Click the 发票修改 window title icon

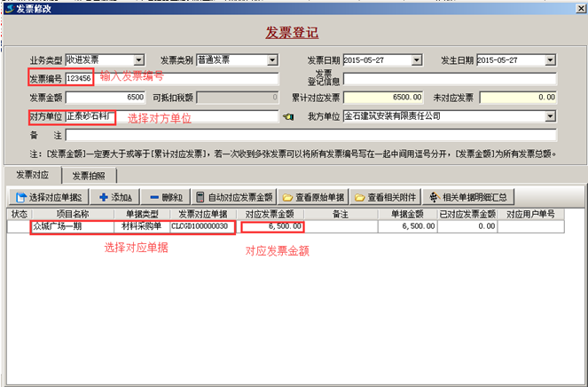[x=7, y=6]
